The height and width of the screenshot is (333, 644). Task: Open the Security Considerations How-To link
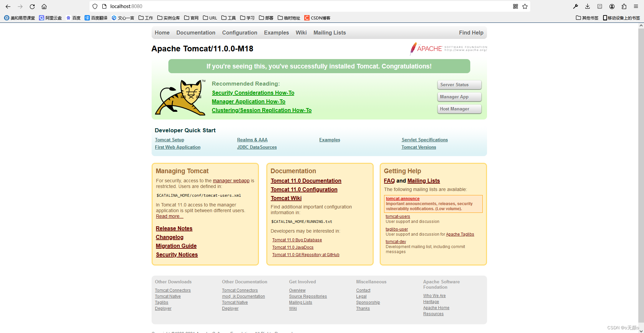[253, 93]
